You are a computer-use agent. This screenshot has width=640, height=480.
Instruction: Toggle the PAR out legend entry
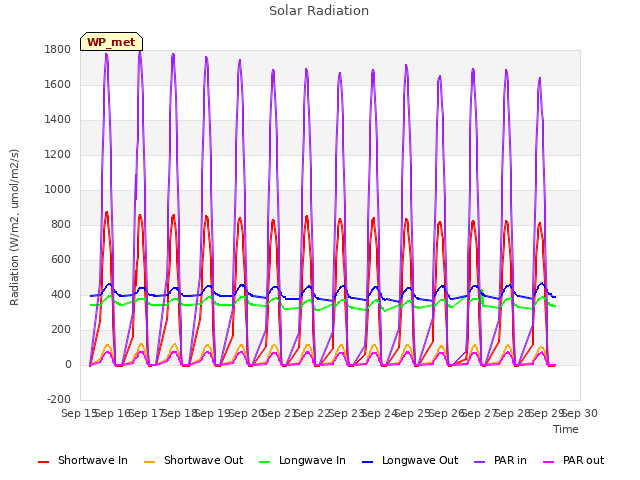coord(573,460)
